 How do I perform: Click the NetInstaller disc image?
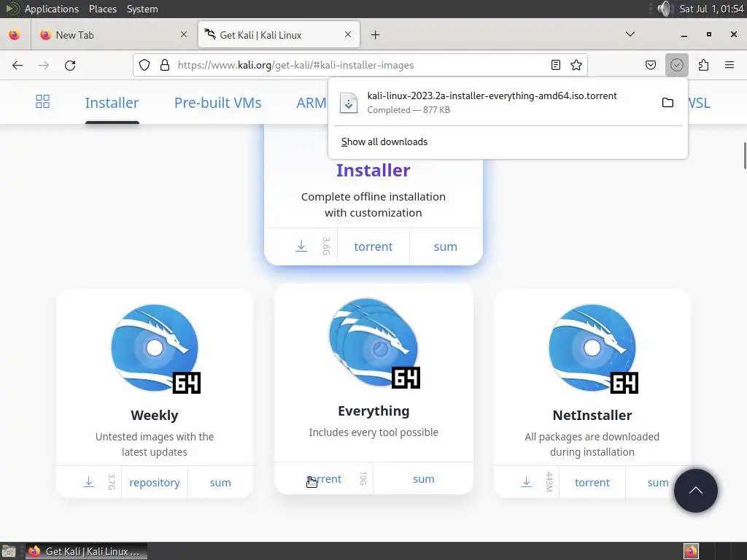[x=593, y=349]
